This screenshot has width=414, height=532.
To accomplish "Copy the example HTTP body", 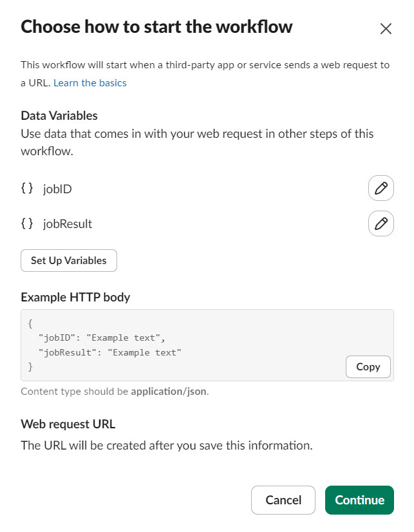I will point(368,366).
